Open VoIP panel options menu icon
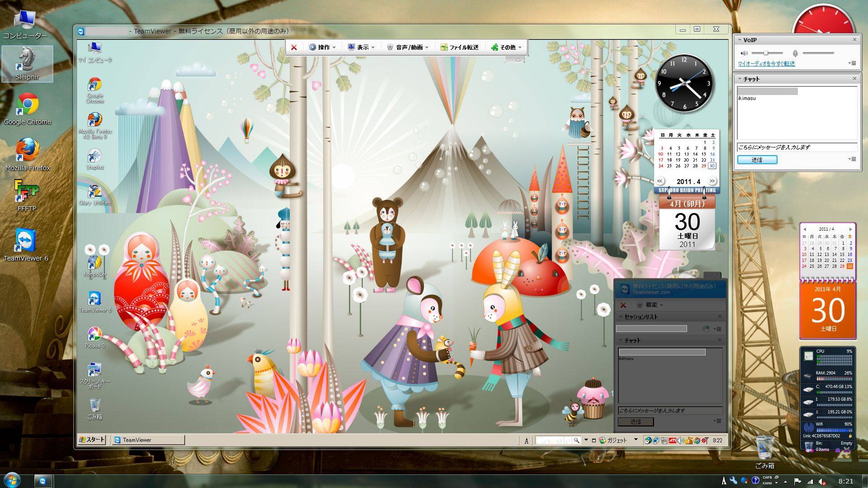 853,63
